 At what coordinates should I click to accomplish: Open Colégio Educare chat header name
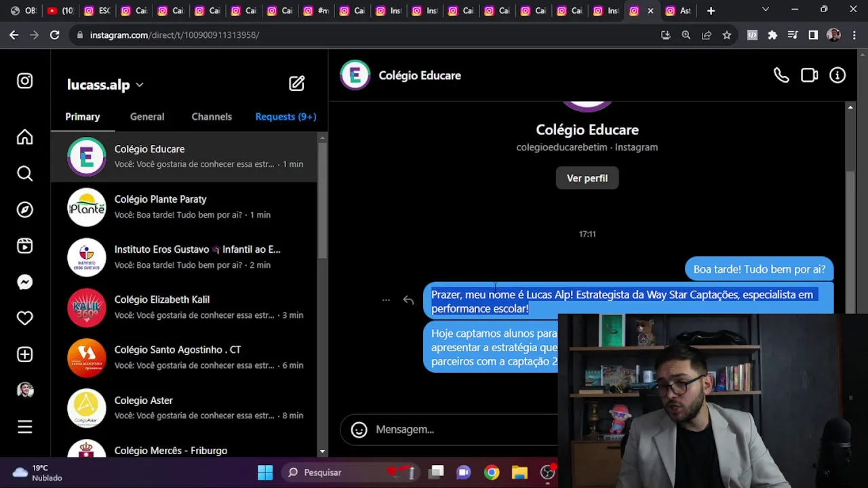coord(420,75)
